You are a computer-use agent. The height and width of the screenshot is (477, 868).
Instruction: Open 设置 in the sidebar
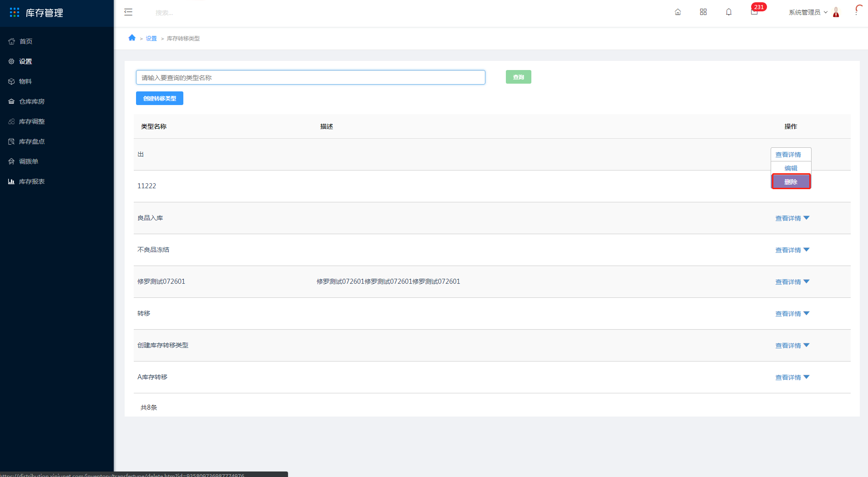tap(25, 61)
